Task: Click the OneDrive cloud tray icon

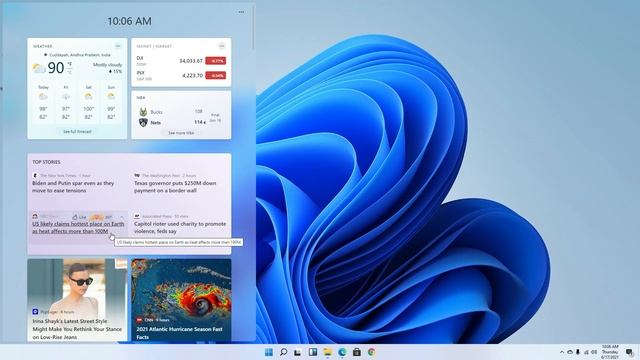Action: 570,352
